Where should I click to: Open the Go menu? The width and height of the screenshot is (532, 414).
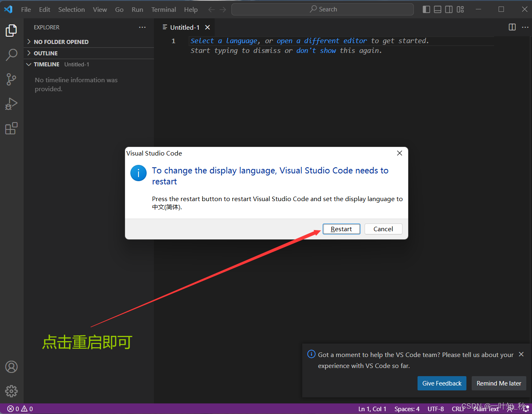point(119,9)
